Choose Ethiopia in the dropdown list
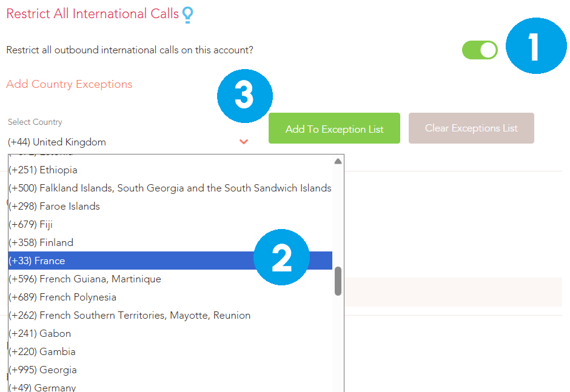570x392 pixels. pos(170,170)
